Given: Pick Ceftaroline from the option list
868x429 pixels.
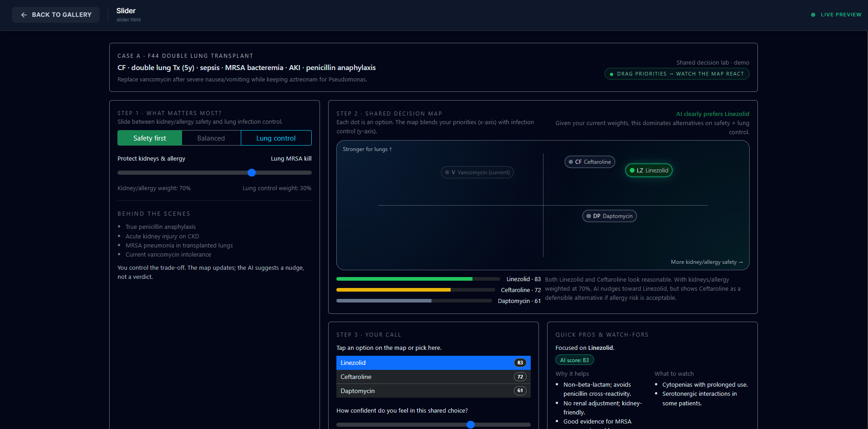Looking at the screenshot, I should pos(432,377).
